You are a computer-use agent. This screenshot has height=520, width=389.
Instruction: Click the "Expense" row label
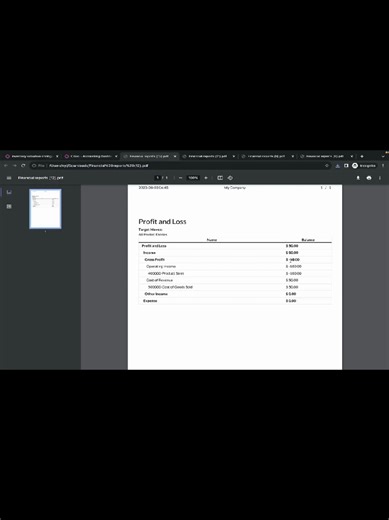click(x=150, y=301)
